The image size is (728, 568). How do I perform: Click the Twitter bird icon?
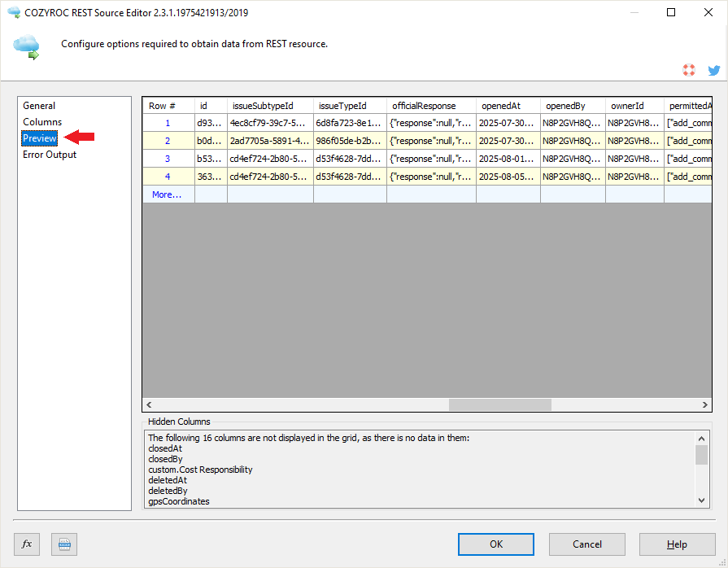(713, 71)
